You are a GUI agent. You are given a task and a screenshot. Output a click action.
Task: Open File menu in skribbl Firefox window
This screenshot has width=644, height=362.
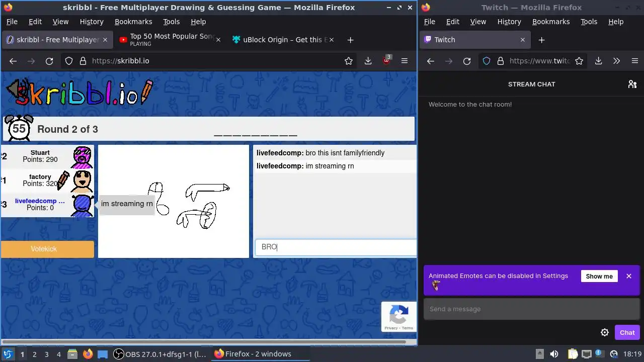12,22
